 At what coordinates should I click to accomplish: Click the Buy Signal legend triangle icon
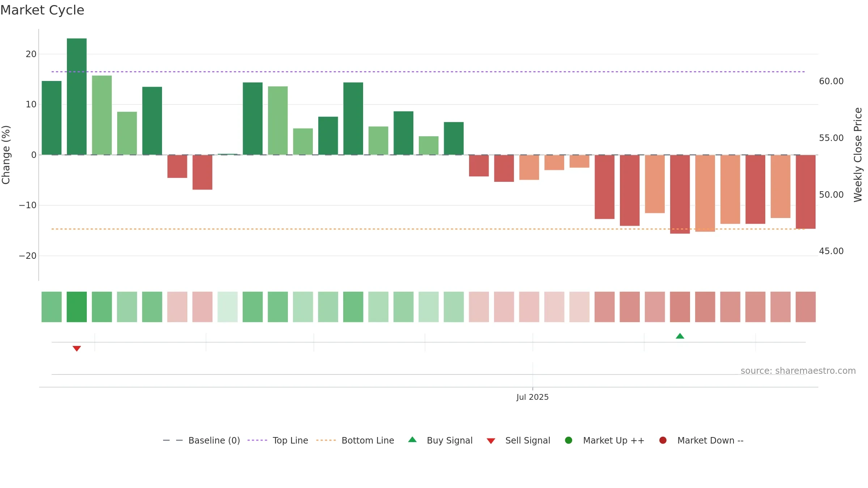412,440
